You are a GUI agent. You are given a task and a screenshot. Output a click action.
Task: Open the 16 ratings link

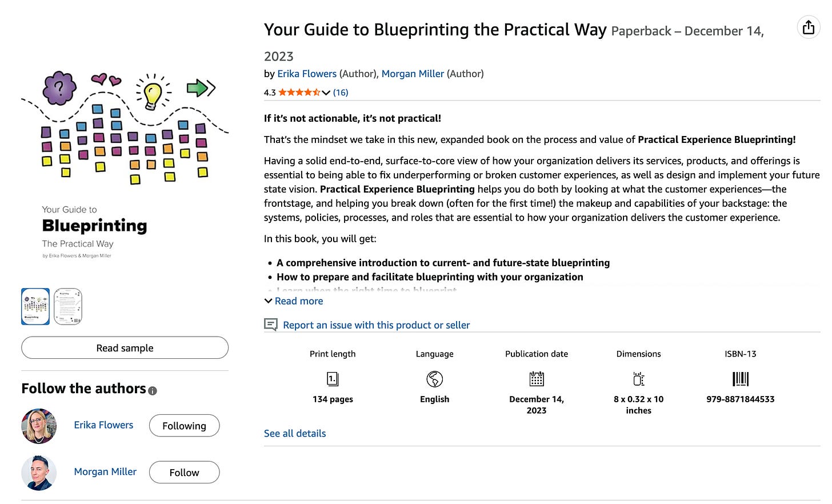click(x=341, y=93)
